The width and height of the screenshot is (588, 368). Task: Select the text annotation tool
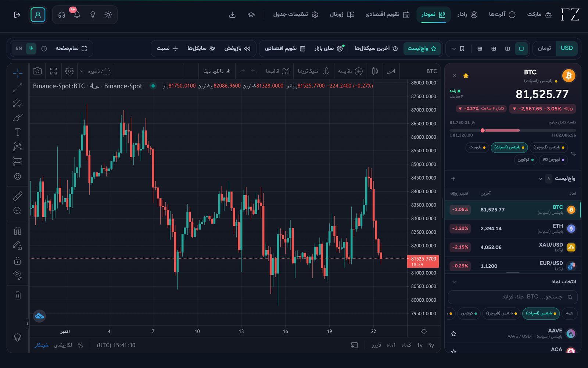[17, 132]
